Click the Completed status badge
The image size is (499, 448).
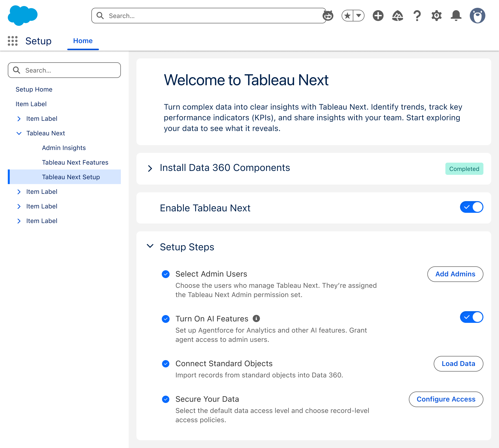pos(464,169)
